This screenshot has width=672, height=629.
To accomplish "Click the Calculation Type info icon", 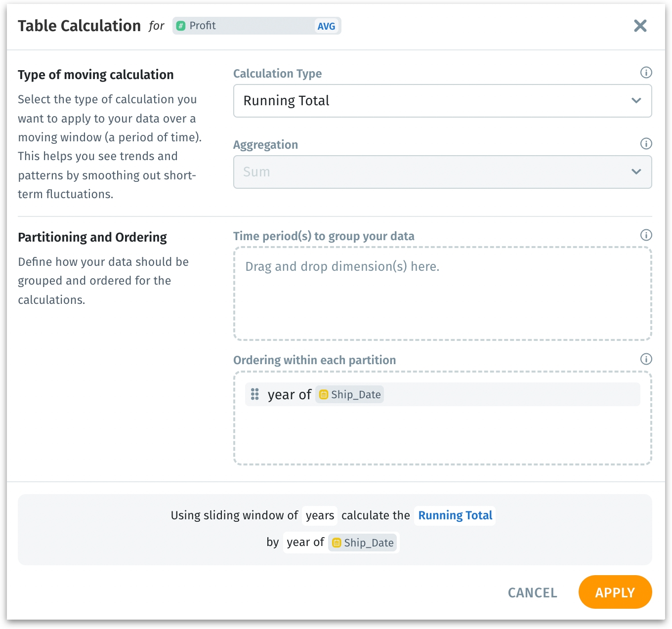I will [646, 73].
